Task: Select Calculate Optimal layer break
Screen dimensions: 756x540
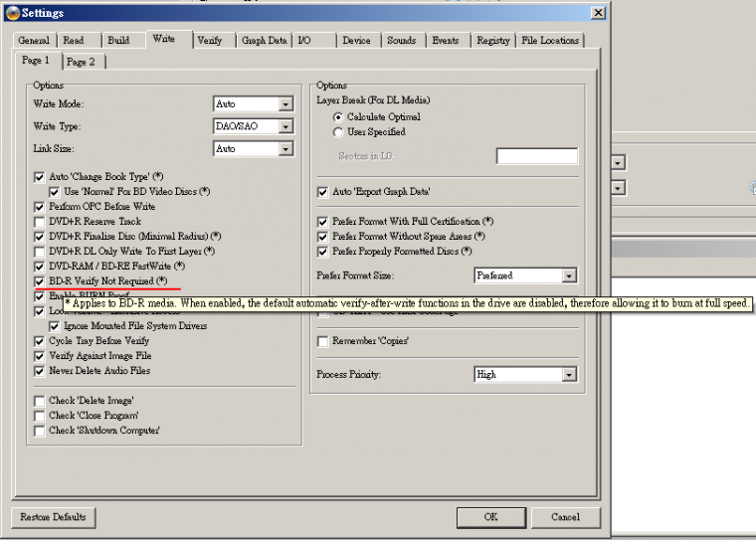Action: [x=338, y=117]
